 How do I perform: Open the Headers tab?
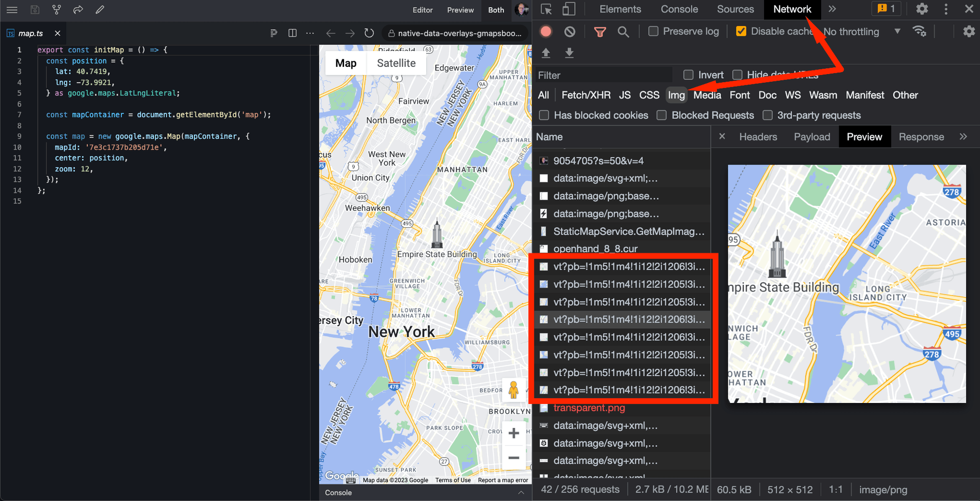(758, 137)
